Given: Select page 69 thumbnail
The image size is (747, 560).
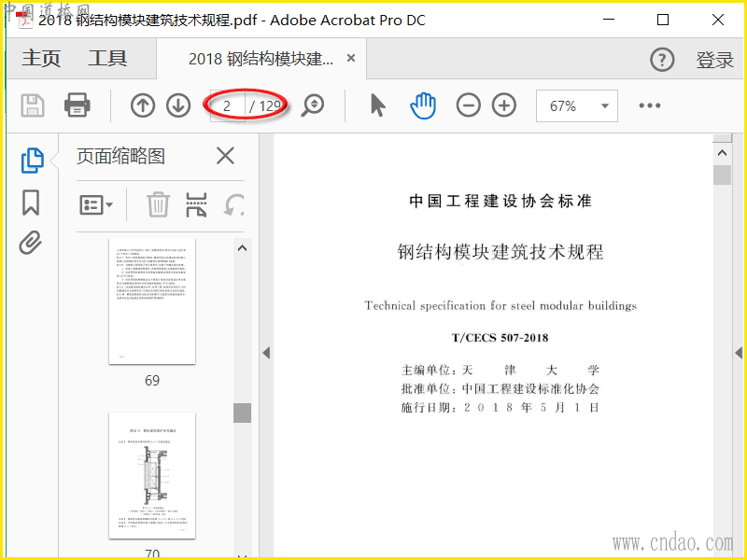Looking at the screenshot, I should [152, 301].
